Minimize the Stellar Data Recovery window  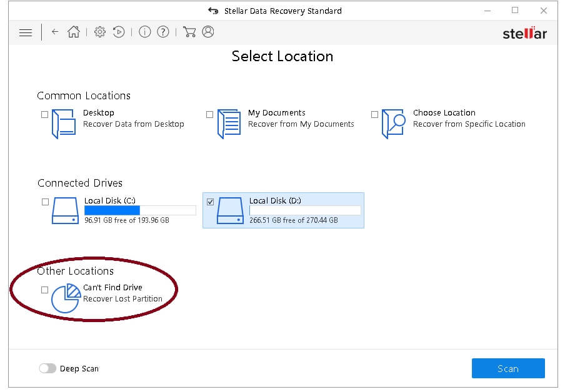(487, 11)
